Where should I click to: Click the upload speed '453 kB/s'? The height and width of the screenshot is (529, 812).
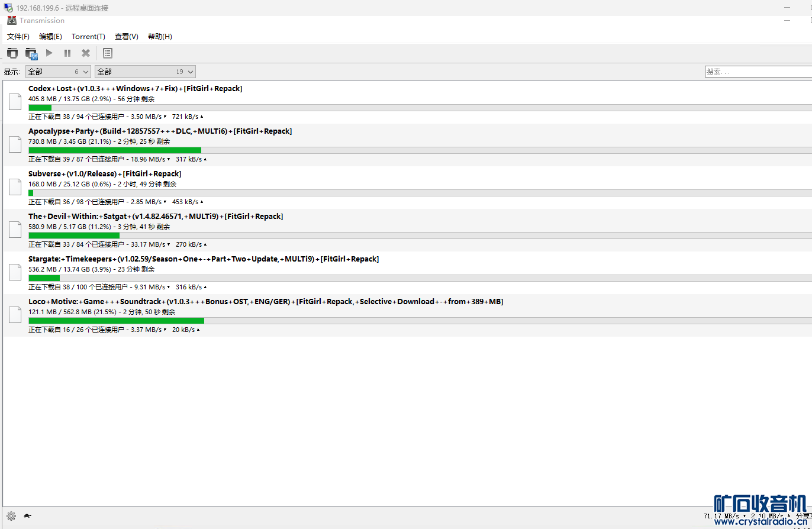point(185,202)
